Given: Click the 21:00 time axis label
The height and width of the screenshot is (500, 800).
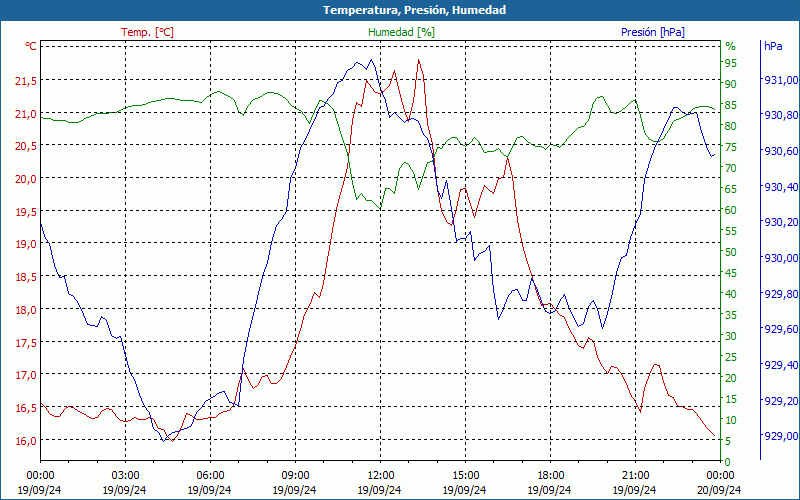Looking at the screenshot, I should (x=635, y=476).
